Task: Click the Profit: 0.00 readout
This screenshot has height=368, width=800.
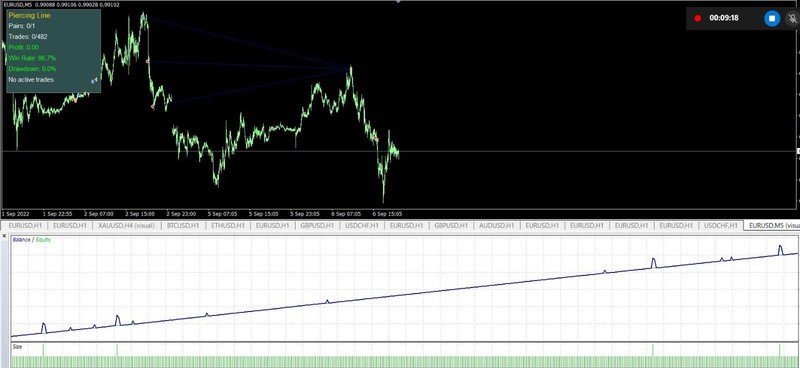Action: (23, 47)
